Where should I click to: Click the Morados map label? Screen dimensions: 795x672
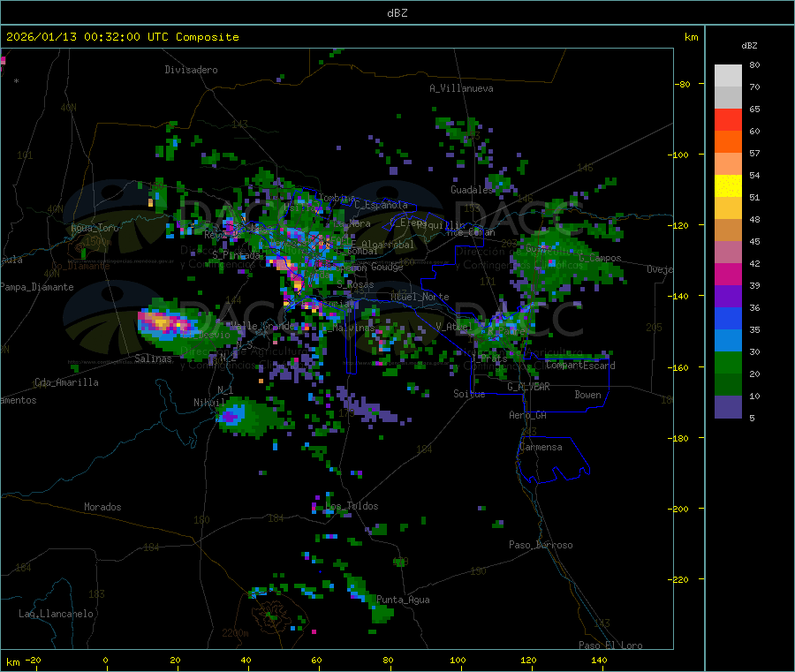pos(102,507)
